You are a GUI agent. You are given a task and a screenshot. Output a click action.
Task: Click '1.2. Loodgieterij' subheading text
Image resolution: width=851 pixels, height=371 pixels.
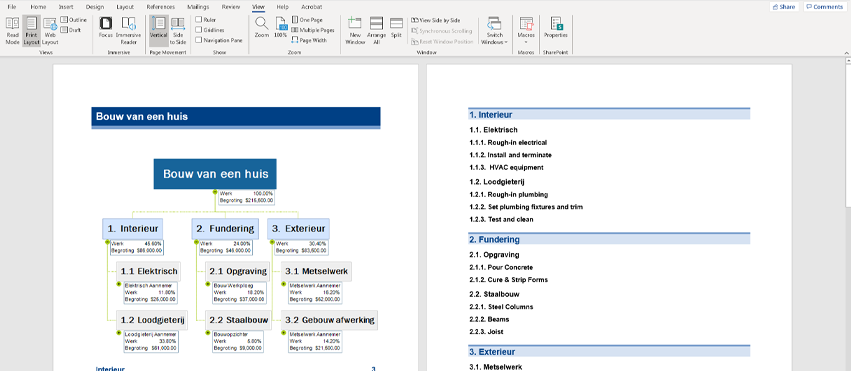497,182
